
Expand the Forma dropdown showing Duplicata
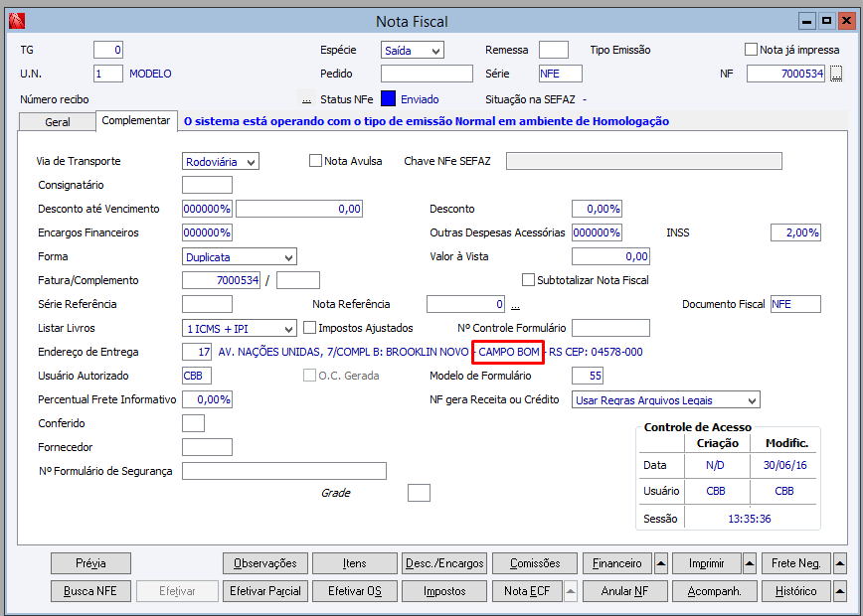240,257
